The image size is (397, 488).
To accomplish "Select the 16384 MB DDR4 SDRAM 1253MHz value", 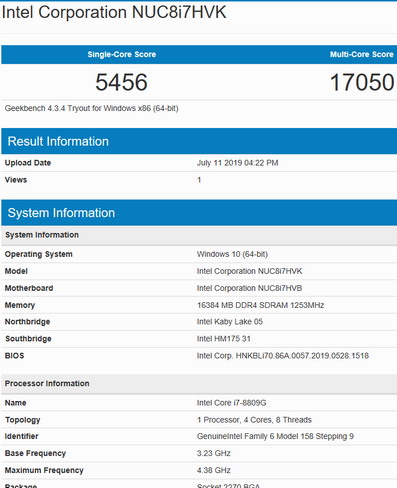I will (x=260, y=305).
